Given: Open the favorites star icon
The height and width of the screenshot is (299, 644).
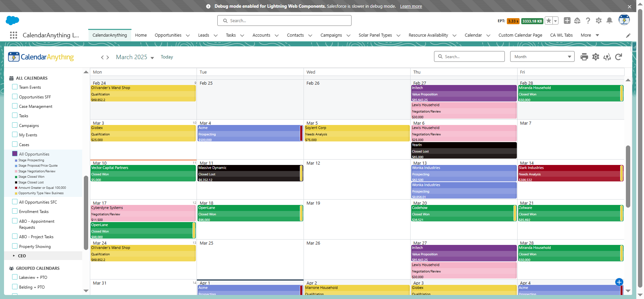Looking at the screenshot, I should 549,21.
